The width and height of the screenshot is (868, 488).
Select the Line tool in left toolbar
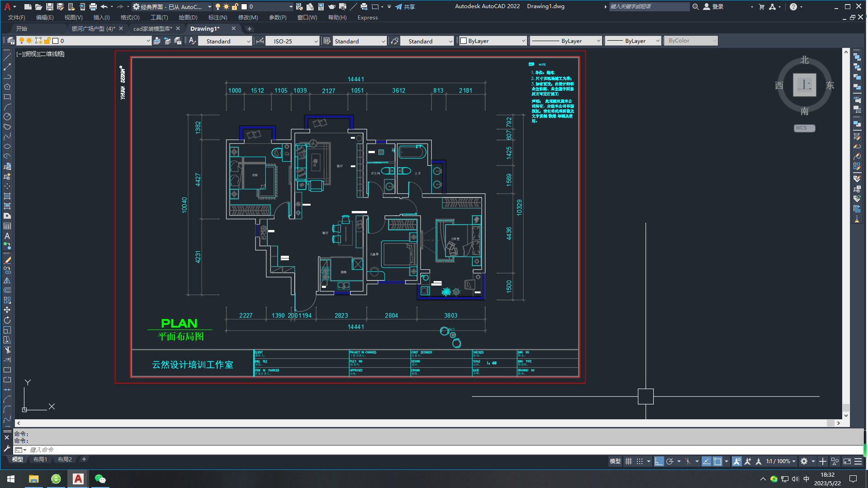coord(7,57)
